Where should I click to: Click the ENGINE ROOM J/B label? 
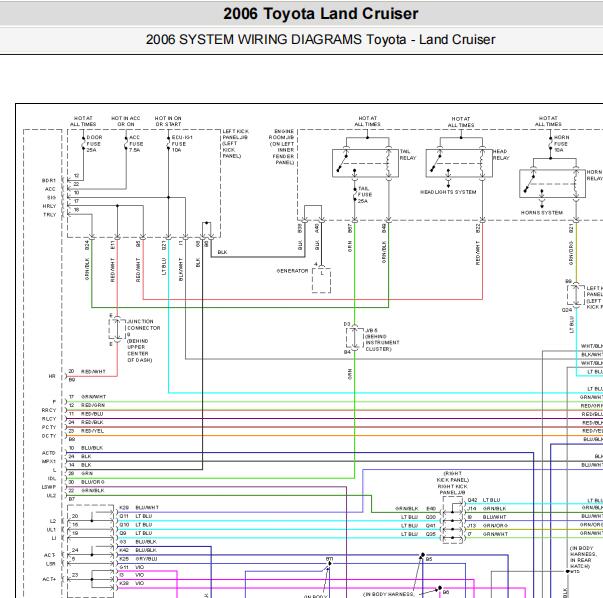282,147
